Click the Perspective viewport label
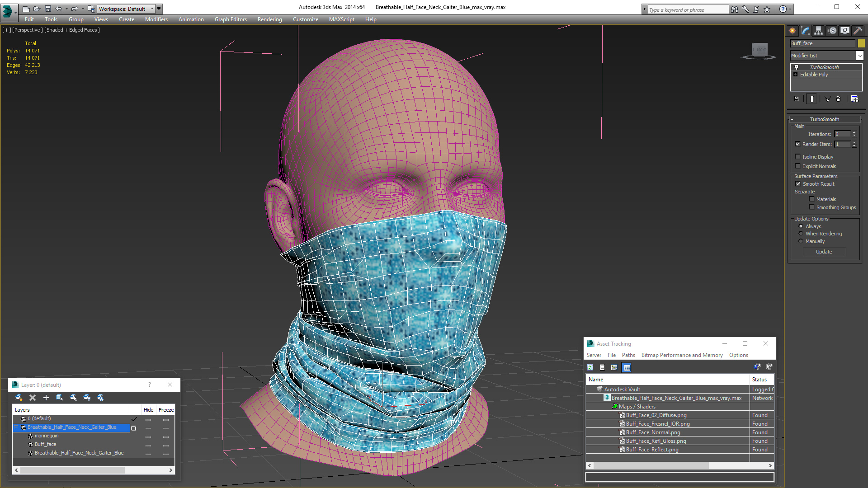Viewport: 868px width, 488px height. pos(28,30)
